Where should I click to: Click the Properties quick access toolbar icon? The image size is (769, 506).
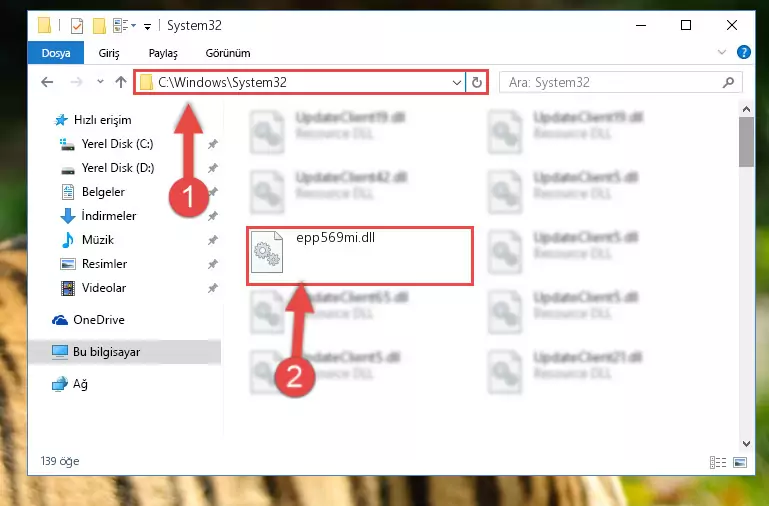click(77, 25)
